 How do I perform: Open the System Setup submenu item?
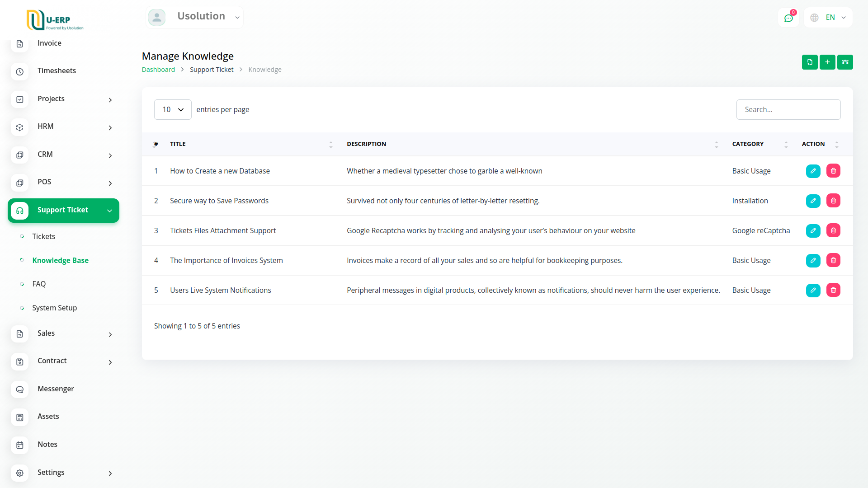pyautogui.click(x=54, y=308)
